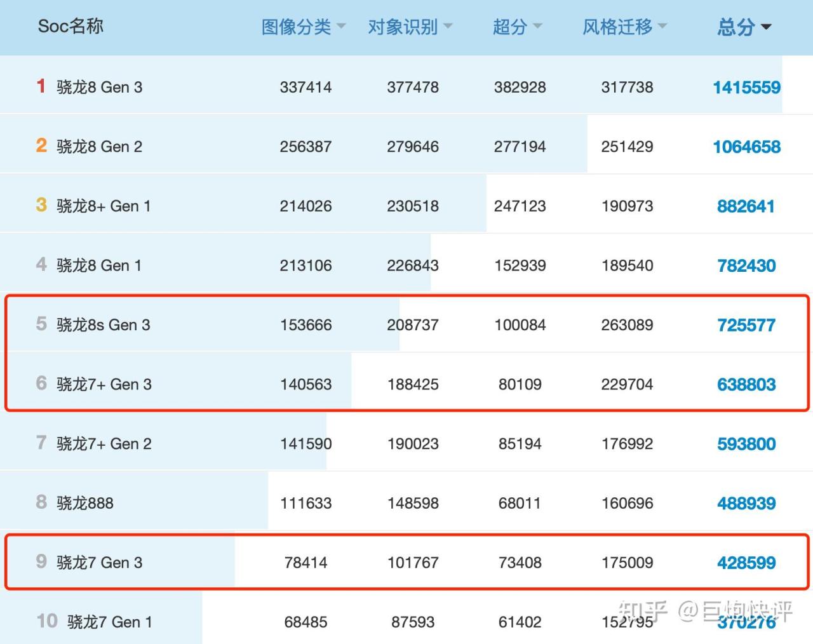Viewport: 813px width, 644px height.
Task: Click the 152939 cell
Action: pos(520,265)
